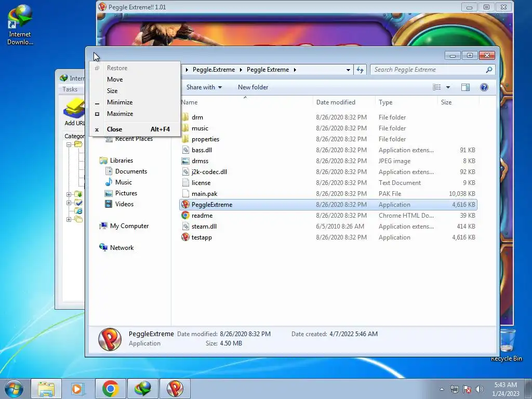Viewport: 532px width, 399px height.
Task: Open the Share with dropdown
Action: (x=204, y=87)
